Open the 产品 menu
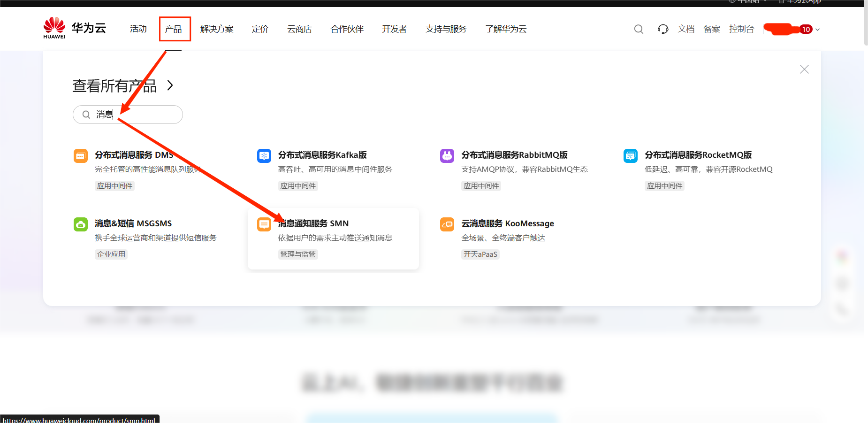The height and width of the screenshot is (423, 868). tap(174, 29)
